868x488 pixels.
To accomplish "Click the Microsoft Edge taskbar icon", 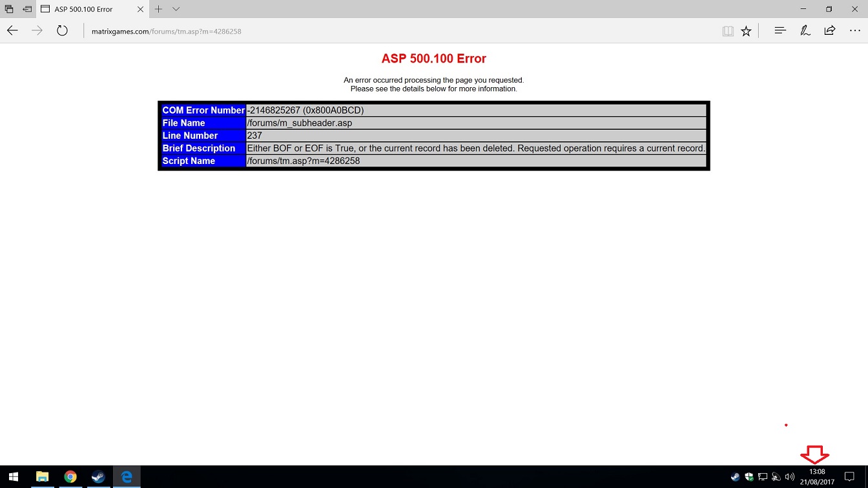I will click(127, 477).
